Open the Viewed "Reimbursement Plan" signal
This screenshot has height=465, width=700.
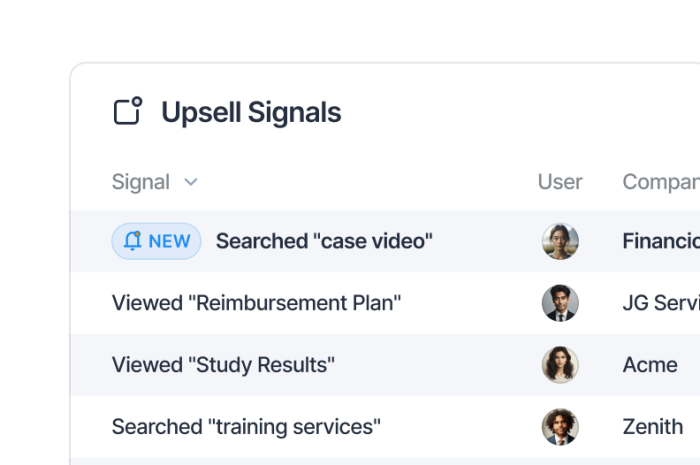click(256, 303)
